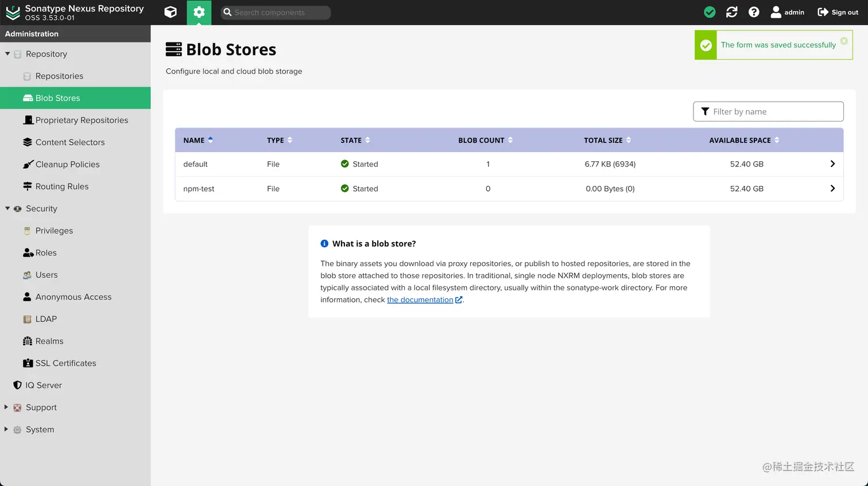Click the green system status check icon
Viewport: 868px width, 486px height.
click(710, 12)
